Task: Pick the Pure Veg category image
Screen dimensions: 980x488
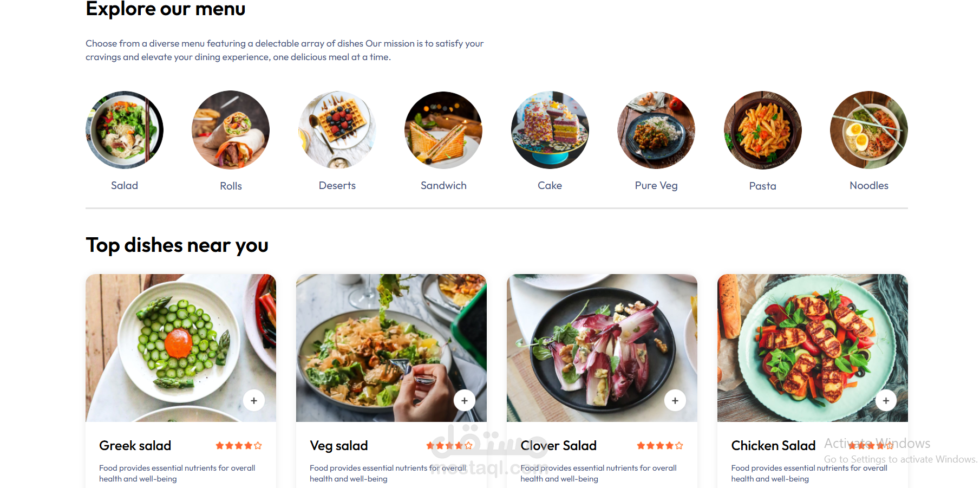Action: (x=656, y=130)
